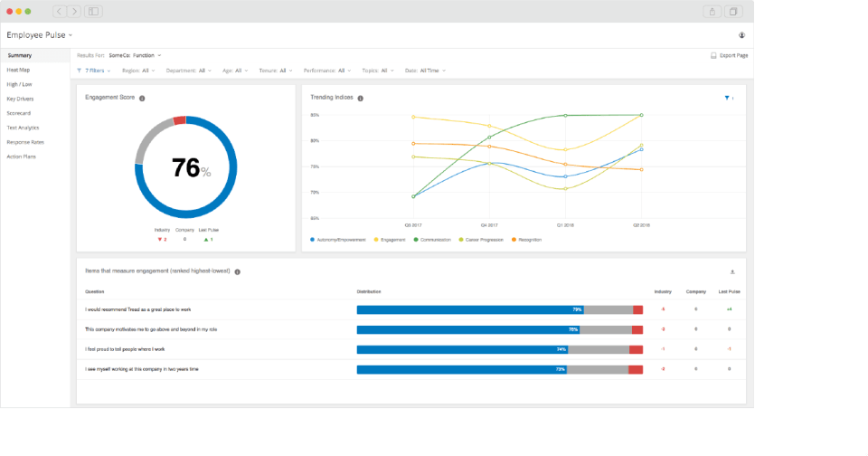Screen dimensions: 868x456
Task: Open High / Low in sidebar
Action: tap(19, 84)
